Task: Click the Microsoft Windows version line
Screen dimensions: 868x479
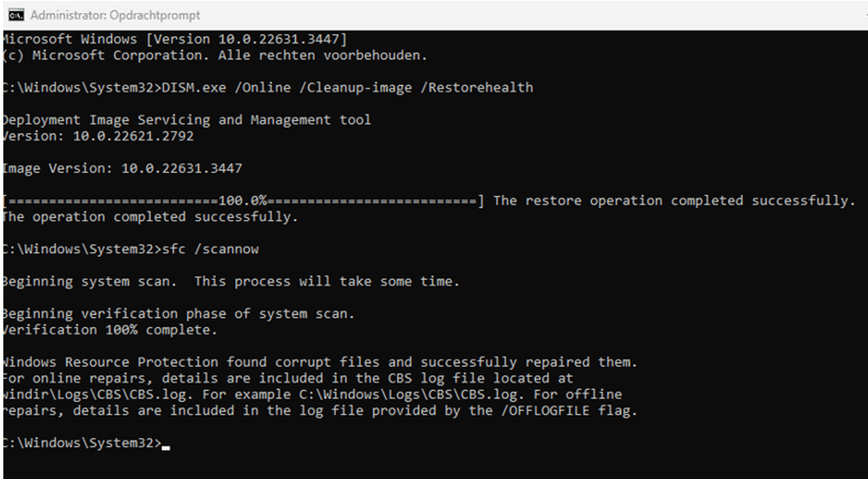Action: [175, 39]
